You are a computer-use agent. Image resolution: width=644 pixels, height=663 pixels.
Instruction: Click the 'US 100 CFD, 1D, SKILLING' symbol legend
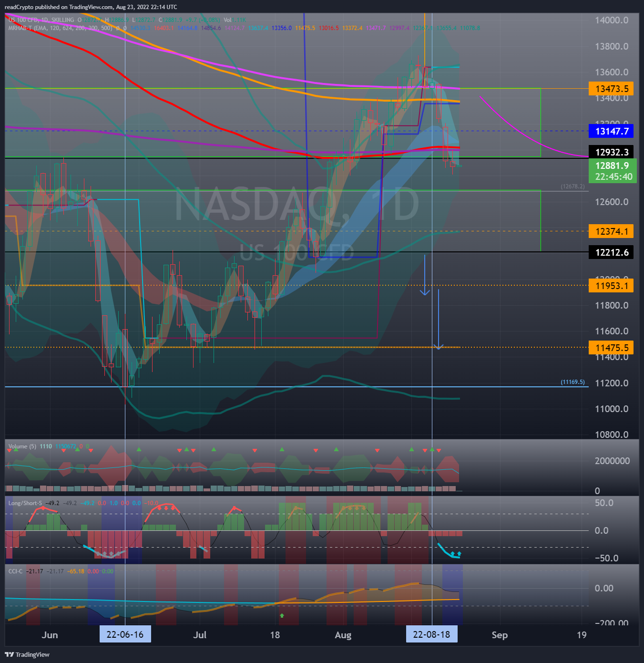pos(41,20)
